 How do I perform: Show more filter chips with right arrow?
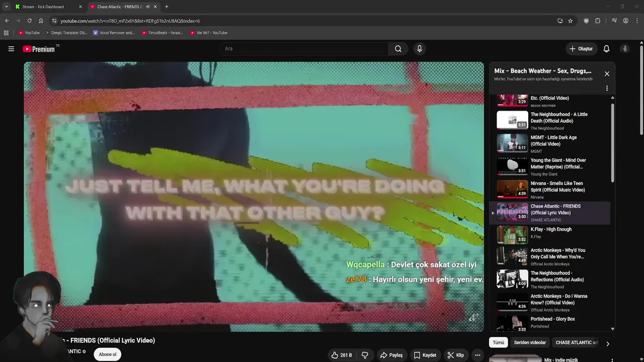607,344
